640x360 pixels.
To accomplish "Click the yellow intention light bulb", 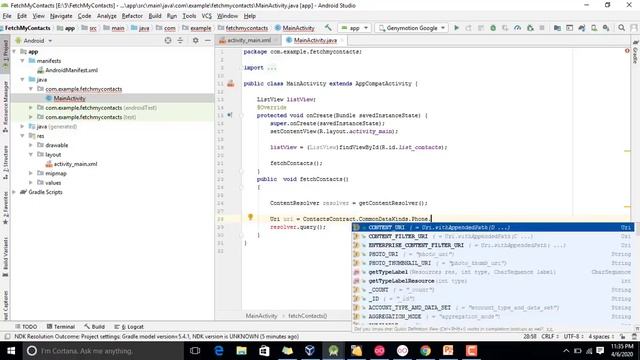I will pyautogui.click(x=250, y=217).
